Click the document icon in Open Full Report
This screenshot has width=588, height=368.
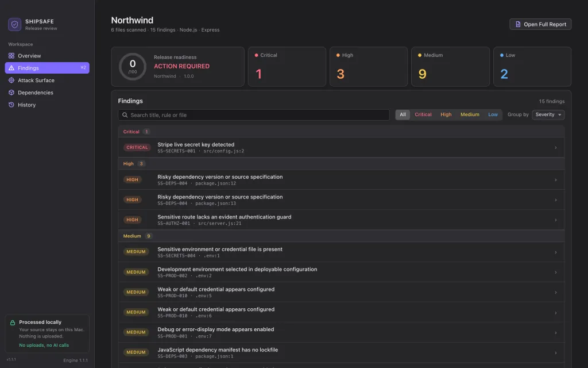coord(518,24)
